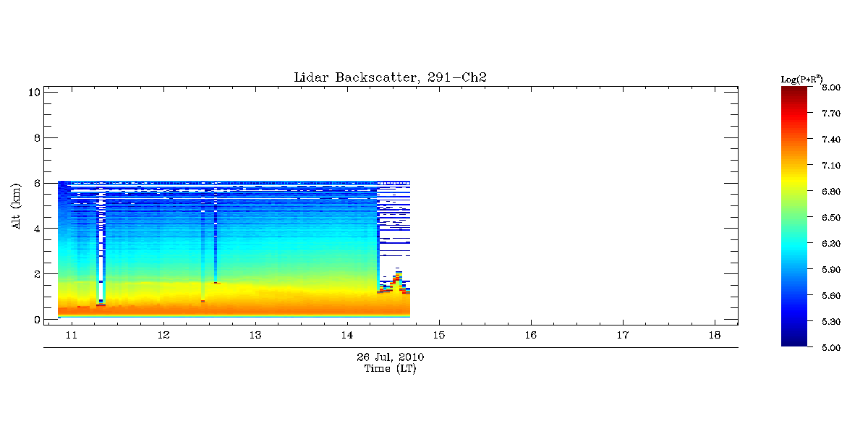Click the hour 15 x-axis tick label
The image size is (868, 434).
439,335
